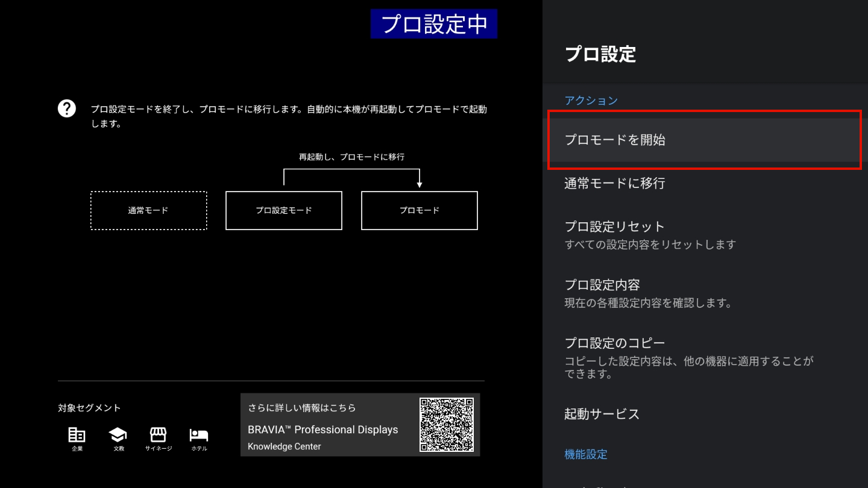Open BRAVIA Professional Displays Knowledge Center link
The height and width of the screenshot is (488, 868).
tap(323, 430)
